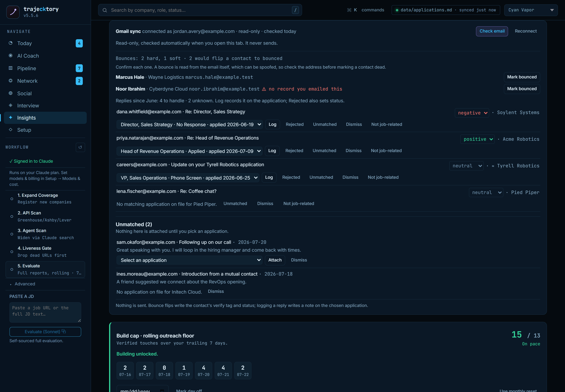Open the Interview section
Viewport: 565px width, 392px height.
tap(45, 106)
